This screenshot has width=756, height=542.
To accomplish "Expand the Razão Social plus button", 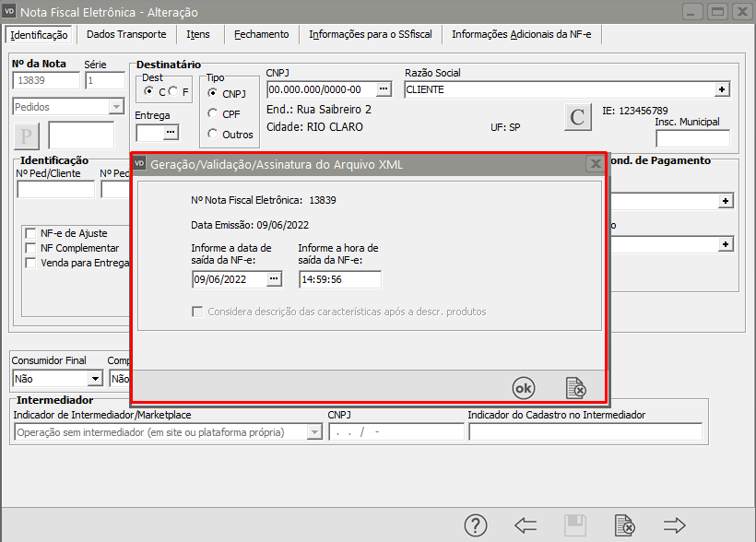I will (722, 89).
